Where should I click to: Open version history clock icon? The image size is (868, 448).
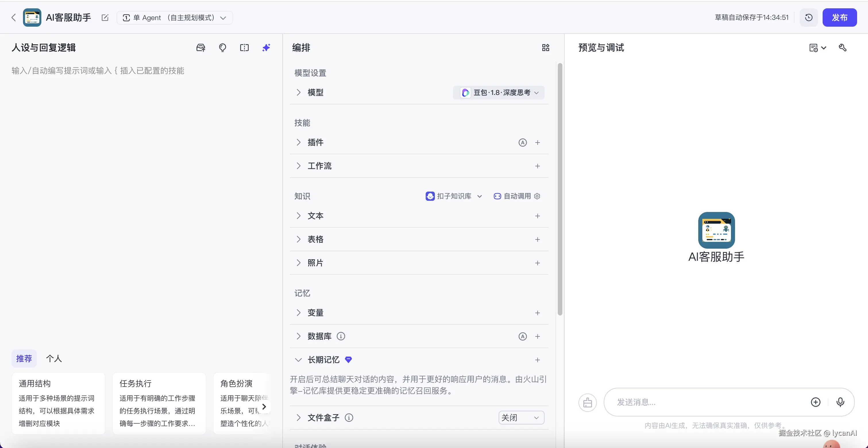pos(809,17)
